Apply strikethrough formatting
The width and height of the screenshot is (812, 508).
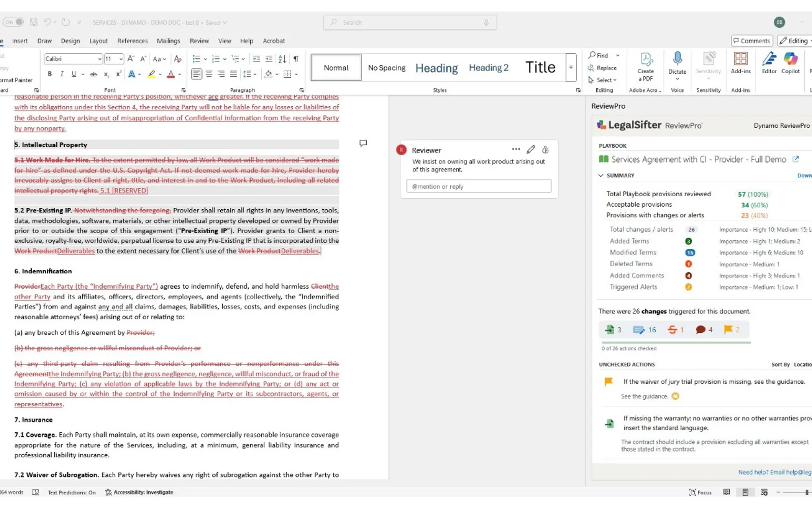tap(93, 74)
